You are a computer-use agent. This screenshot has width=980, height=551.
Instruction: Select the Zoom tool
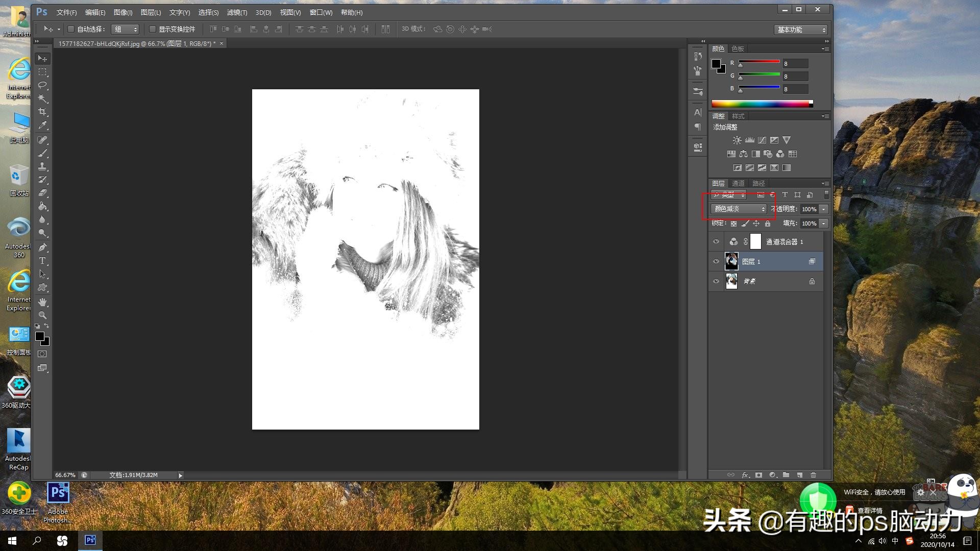(42, 315)
